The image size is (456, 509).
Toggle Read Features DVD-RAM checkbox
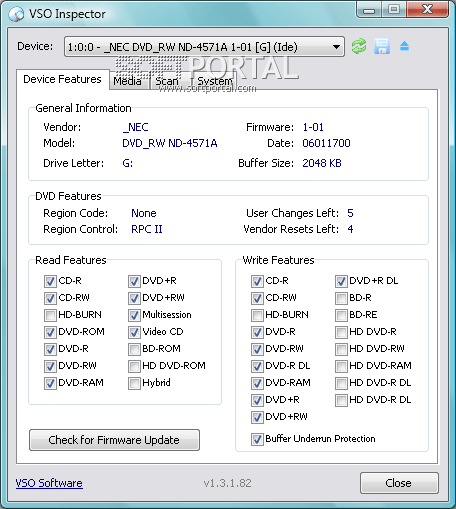tap(50, 383)
